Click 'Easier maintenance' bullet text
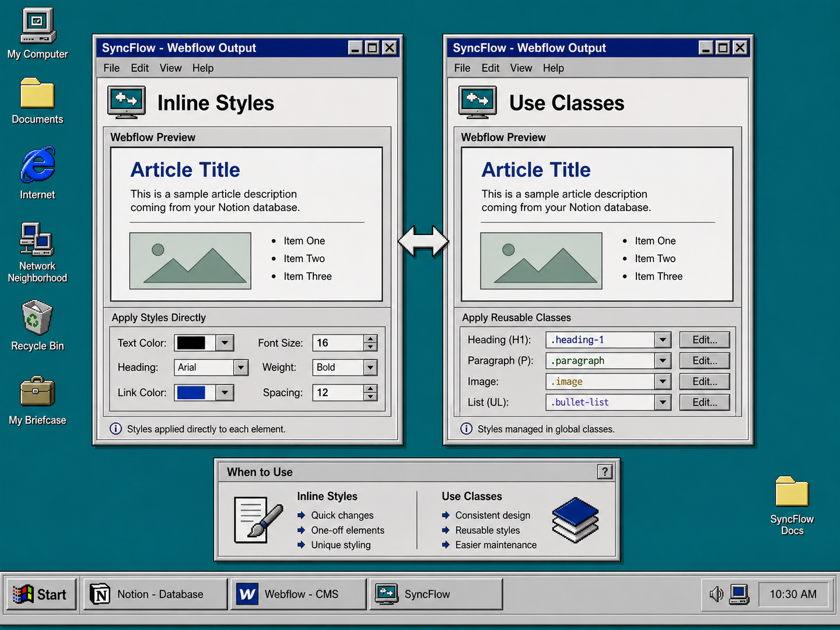Viewport: 840px width, 630px height. (x=496, y=545)
